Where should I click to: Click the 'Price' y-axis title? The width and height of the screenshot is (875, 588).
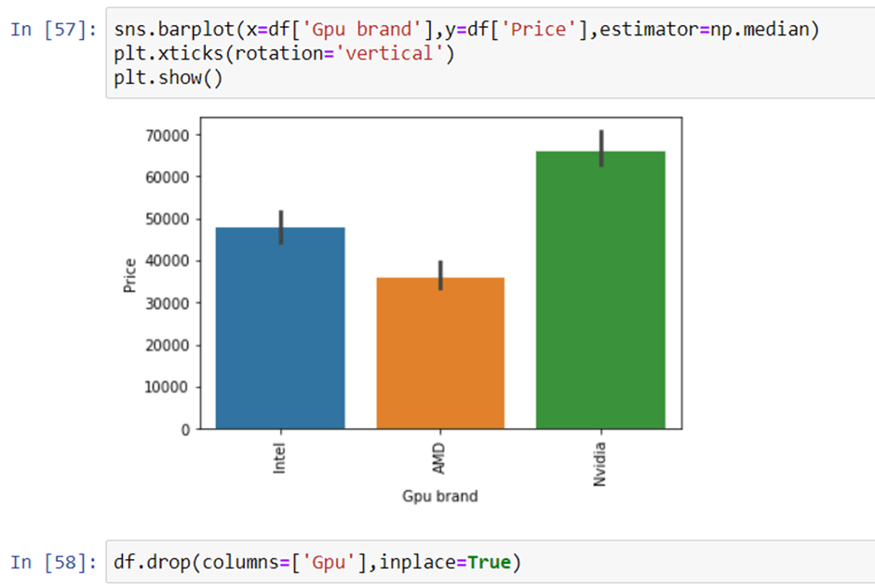tap(129, 275)
